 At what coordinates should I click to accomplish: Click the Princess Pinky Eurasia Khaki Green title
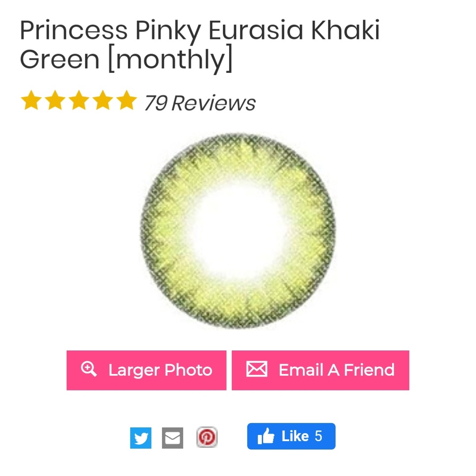(200, 44)
